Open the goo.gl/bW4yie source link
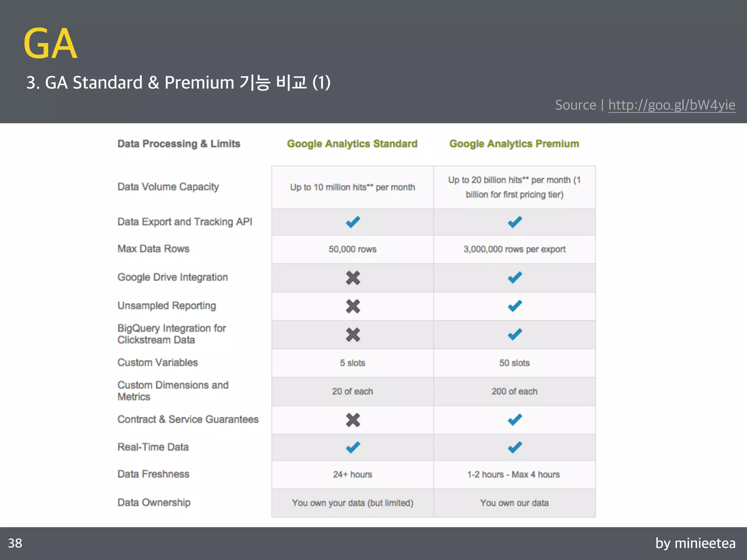Screen dimensions: 747x560 point(671,105)
